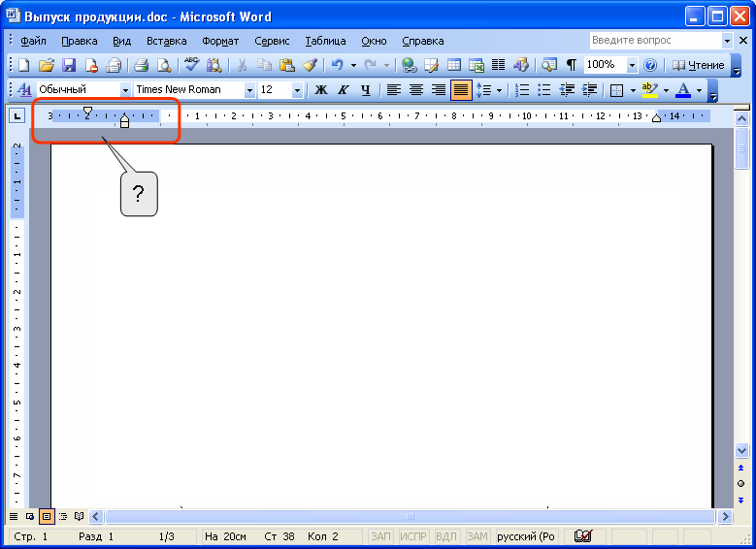Align text to the left

pos(394,89)
